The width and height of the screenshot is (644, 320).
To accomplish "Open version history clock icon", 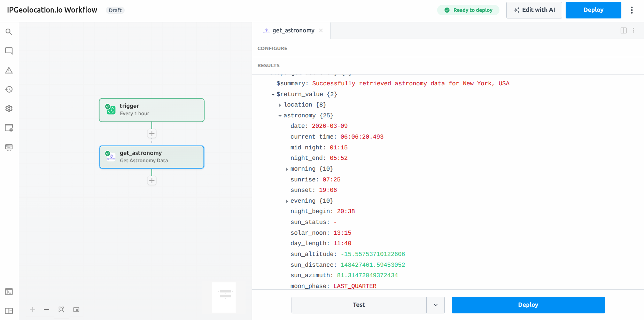I will tap(9, 89).
